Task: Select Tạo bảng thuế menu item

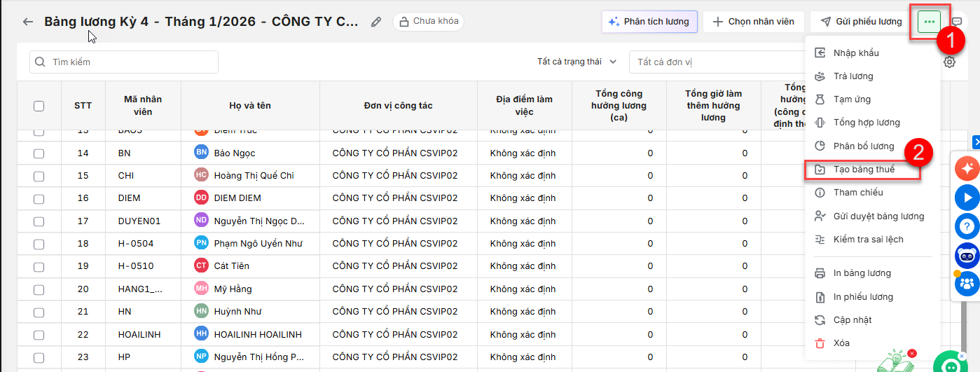Action: click(864, 169)
